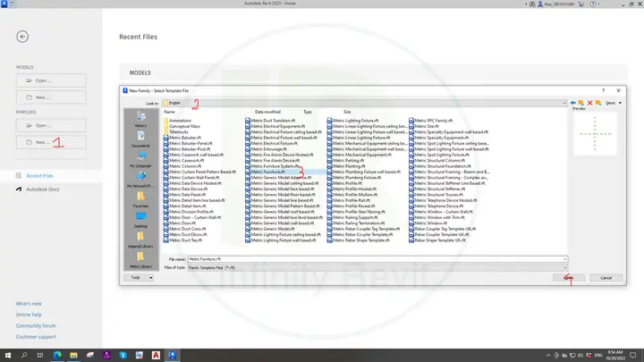The height and width of the screenshot is (362, 644).
Task: Sort files by the Size column
Action: click(347, 112)
